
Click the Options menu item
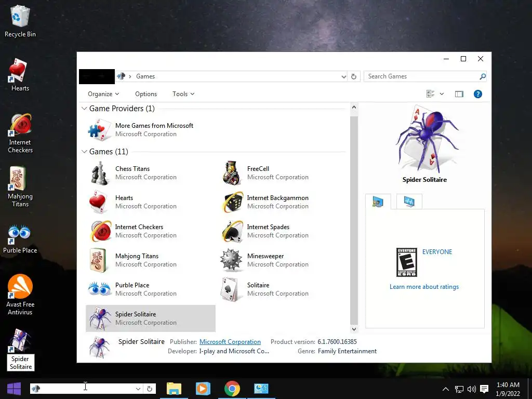click(x=146, y=94)
